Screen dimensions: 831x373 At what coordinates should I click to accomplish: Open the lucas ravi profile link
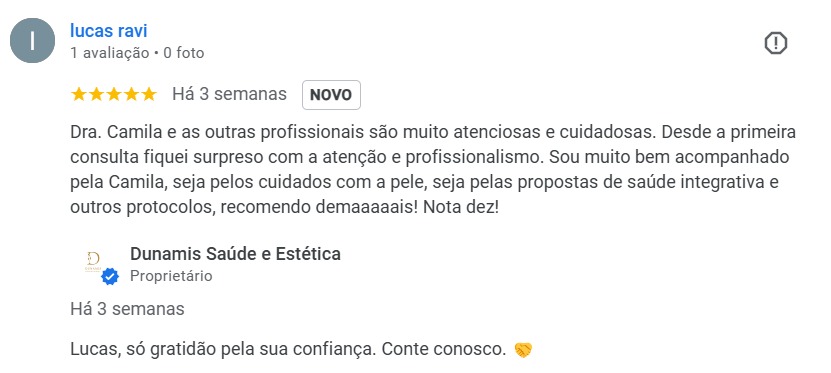point(109,31)
